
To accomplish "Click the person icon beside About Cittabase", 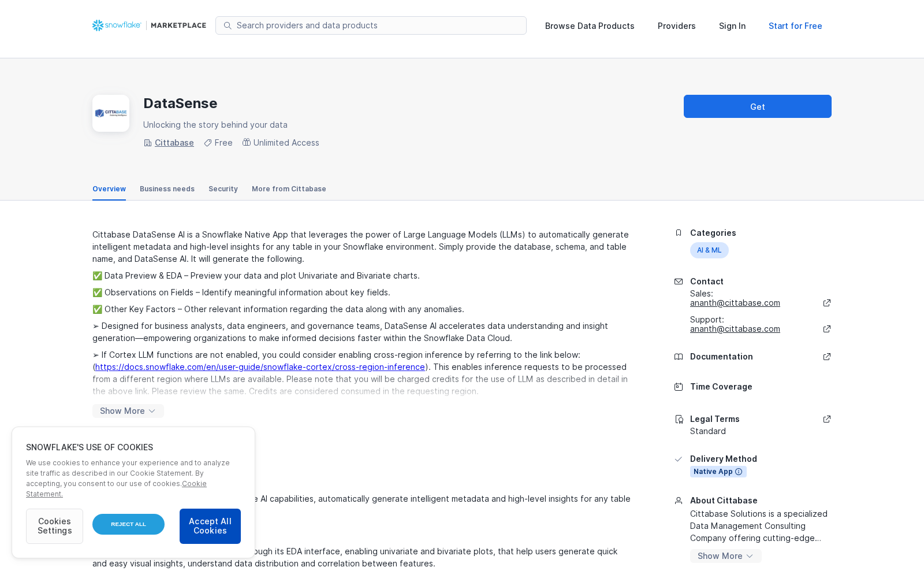I will pos(679,501).
